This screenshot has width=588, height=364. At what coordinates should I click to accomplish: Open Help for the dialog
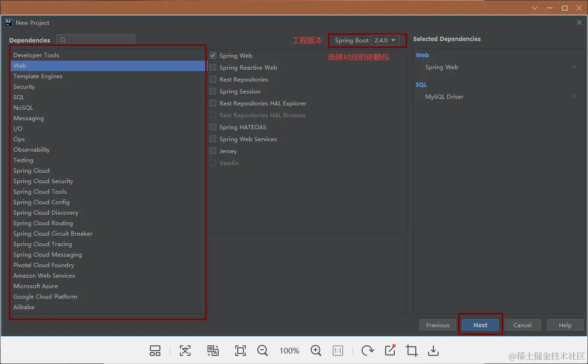click(x=565, y=325)
